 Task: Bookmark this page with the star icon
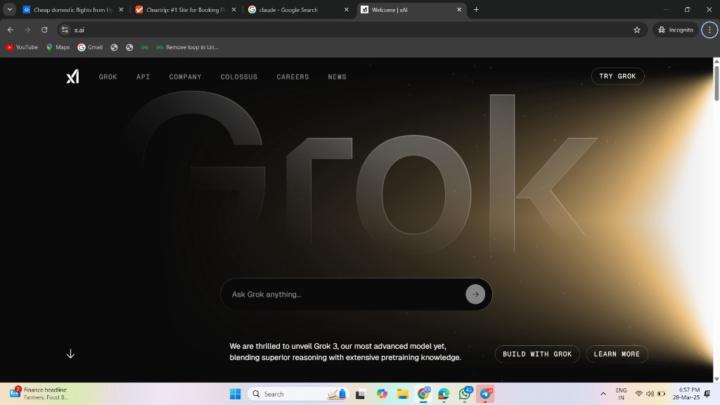pyautogui.click(x=637, y=30)
